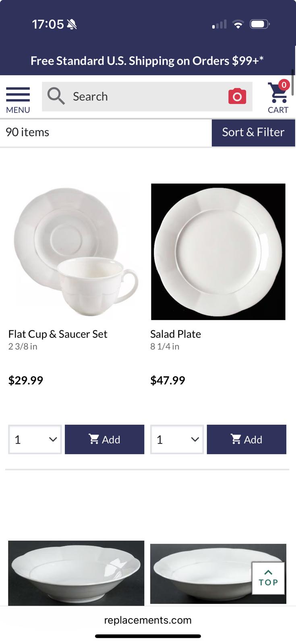The image size is (296, 644).
Task: Open the Salad Plate title link
Action: (176, 334)
